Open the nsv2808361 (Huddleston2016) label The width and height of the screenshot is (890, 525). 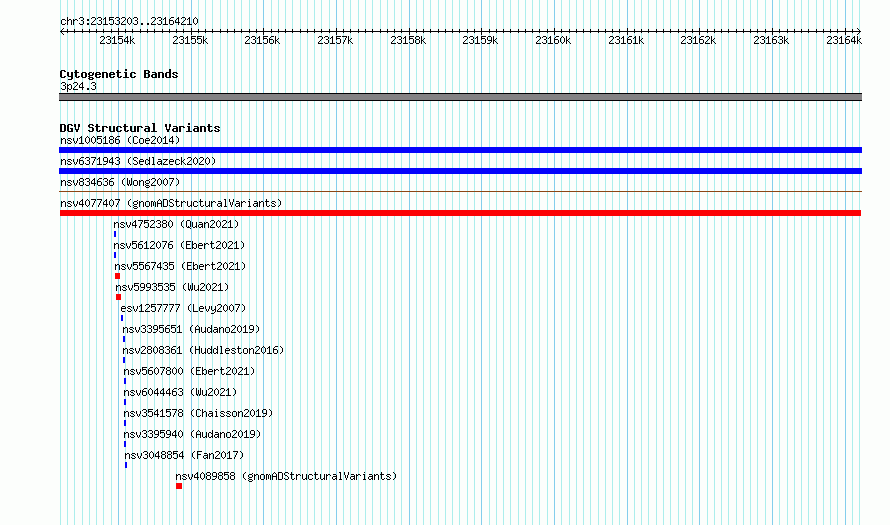(x=203, y=350)
